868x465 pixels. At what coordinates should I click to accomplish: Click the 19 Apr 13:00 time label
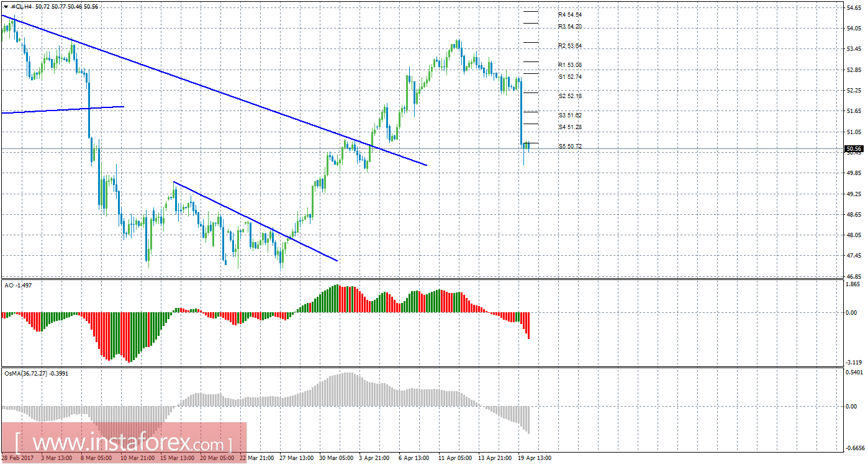(535, 458)
